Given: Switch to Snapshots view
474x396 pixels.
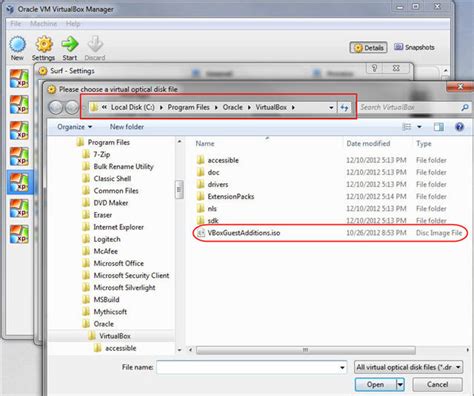Looking at the screenshot, I should pyautogui.click(x=414, y=47).
